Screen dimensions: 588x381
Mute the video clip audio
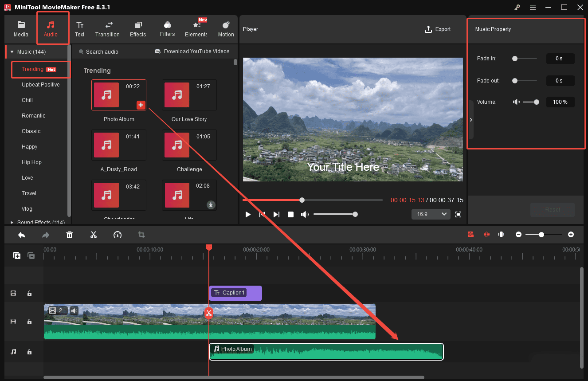tap(74, 310)
